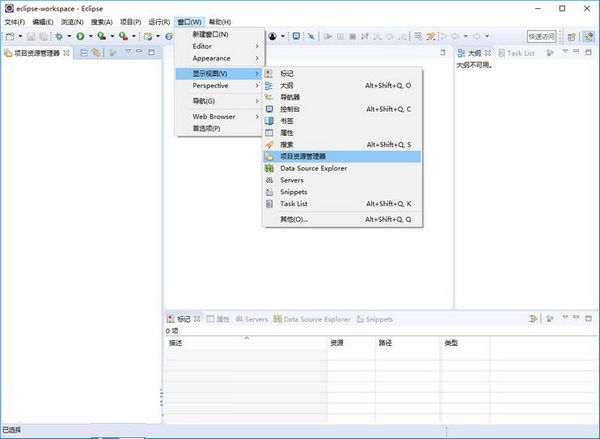Click the filter icon in 标记 panel toolbar
The image size is (600, 439).
532,318
